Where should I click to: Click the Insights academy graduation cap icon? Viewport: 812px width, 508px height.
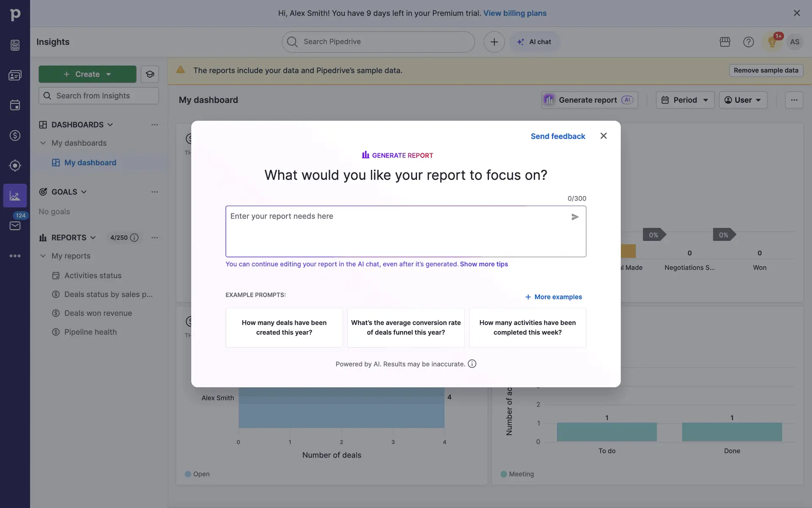point(150,74)
